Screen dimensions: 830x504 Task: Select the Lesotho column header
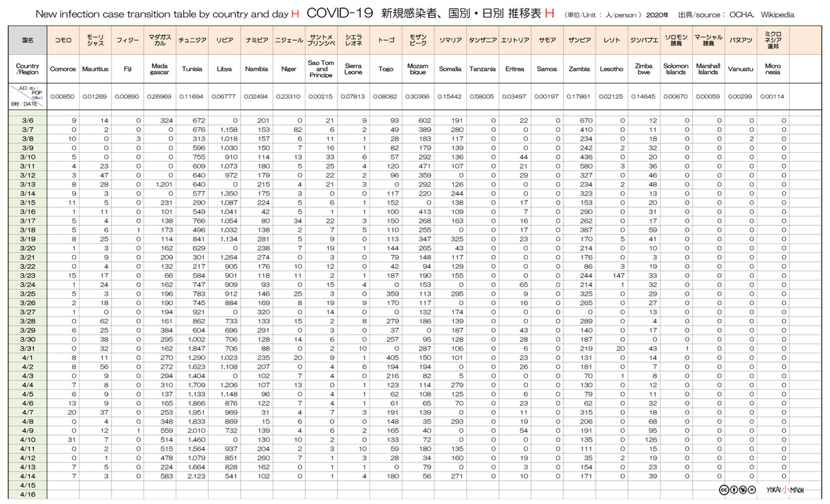611,69
